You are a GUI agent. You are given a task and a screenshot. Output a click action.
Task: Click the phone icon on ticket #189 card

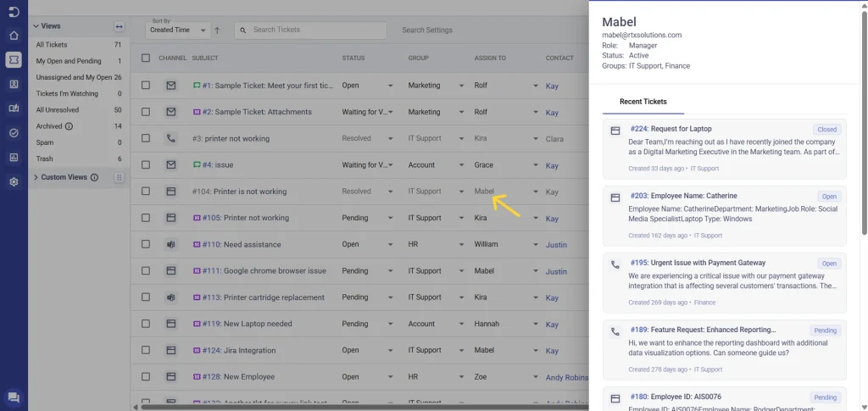click(x=615, y=332)
